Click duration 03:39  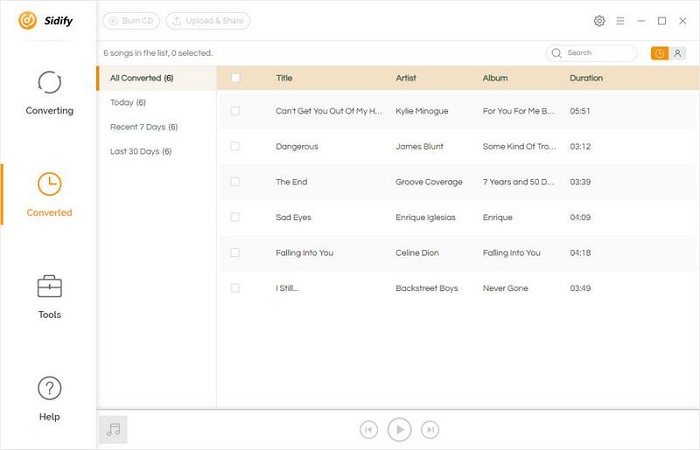point(580,182)
